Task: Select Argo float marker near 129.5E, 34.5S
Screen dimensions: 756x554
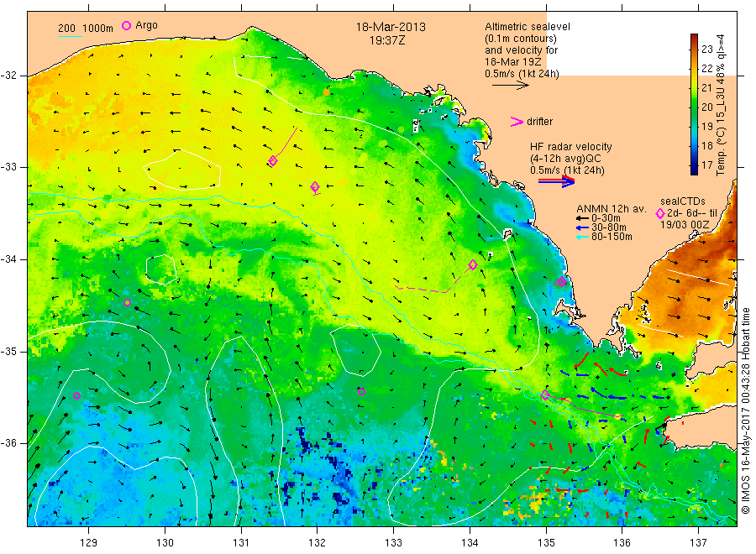Action: (128, 302)
